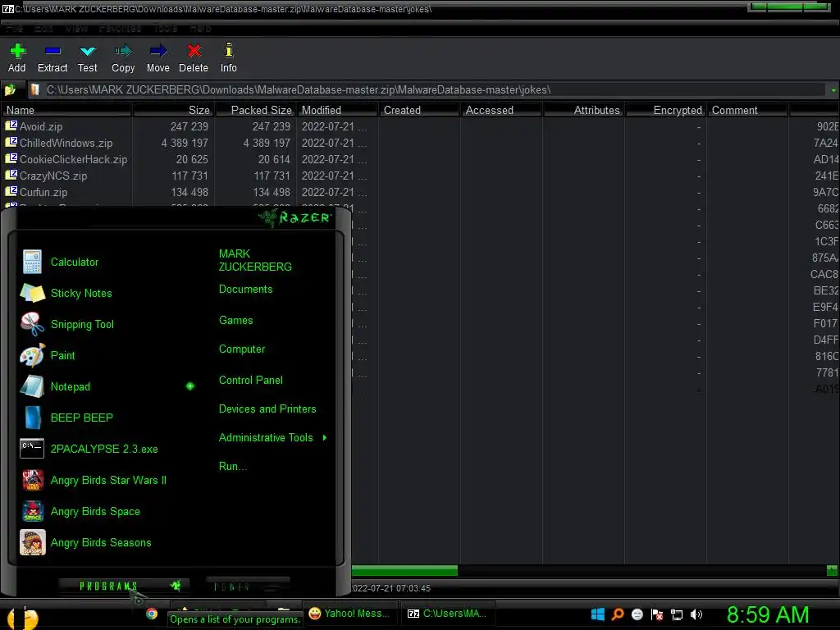The width and height of the screenshot is (840, 630).
Task: Open Devices and Printers
Action: (x=267, y=409)
